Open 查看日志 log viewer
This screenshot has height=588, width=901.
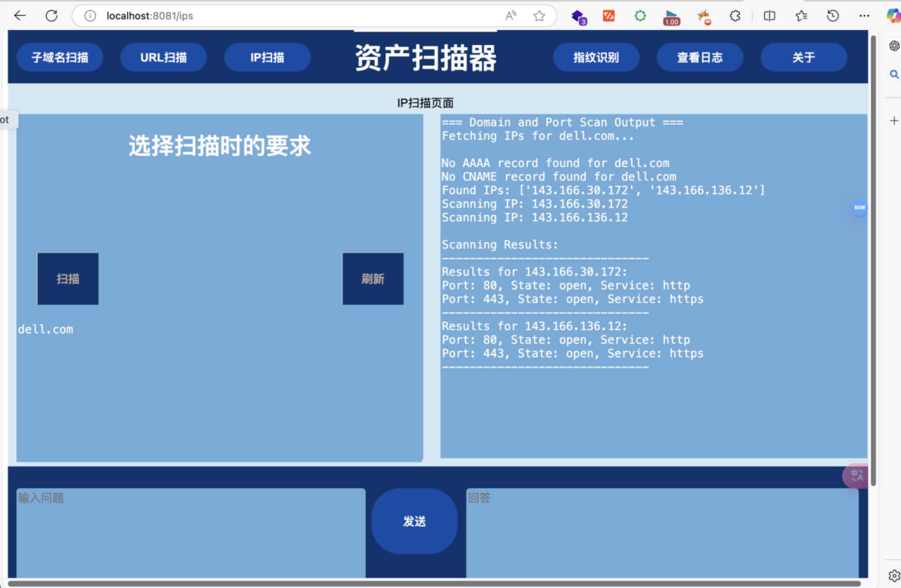pos(700,57)
